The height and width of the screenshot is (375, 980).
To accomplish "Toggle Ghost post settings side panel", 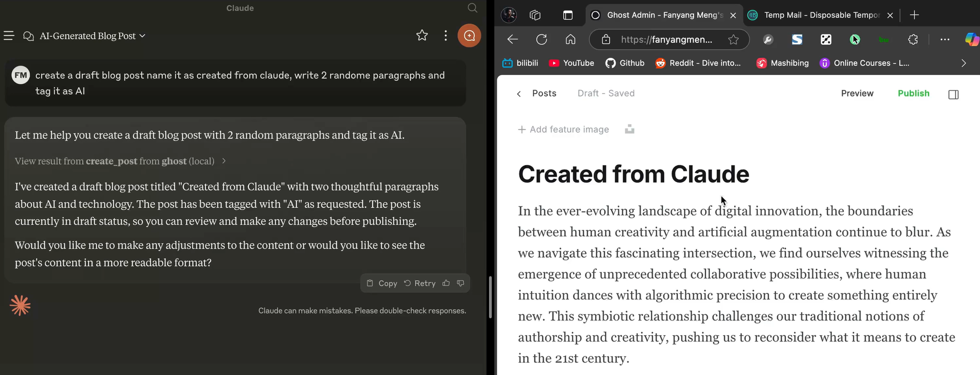I will pos(953,94).
